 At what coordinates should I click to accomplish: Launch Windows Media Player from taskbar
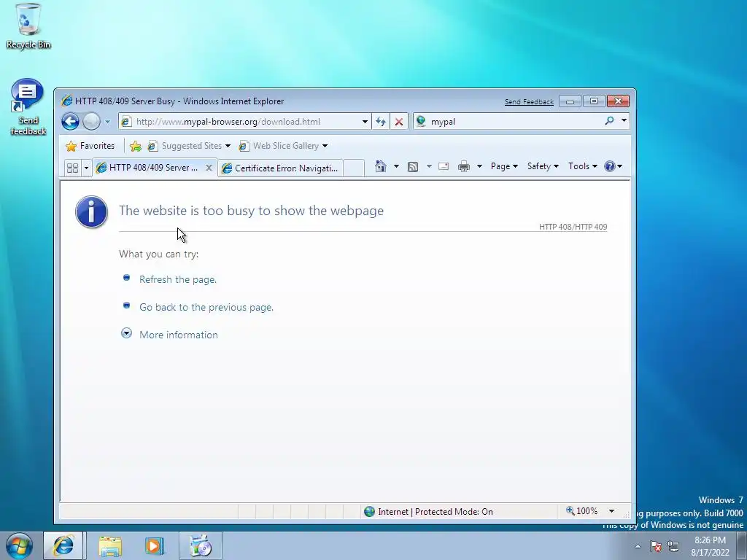[155, 545]
